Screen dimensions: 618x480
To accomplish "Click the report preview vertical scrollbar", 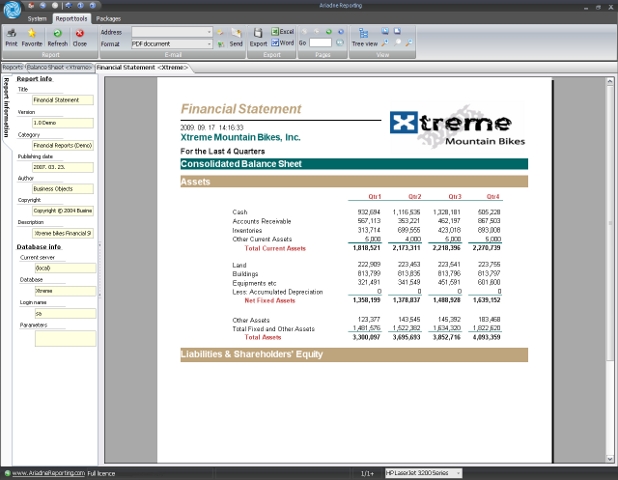I will click(x=609, y=270).
